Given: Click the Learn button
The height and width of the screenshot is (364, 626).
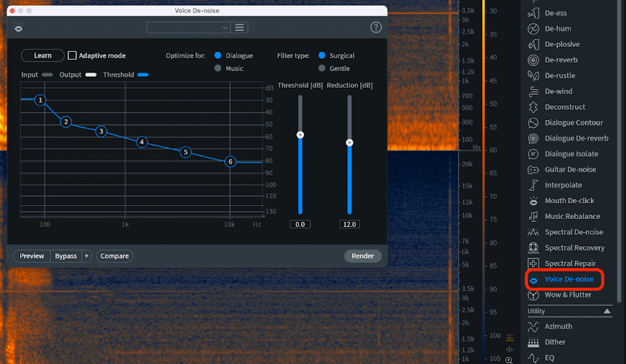Looking at the screenshot, I should [x=42, y=55].
